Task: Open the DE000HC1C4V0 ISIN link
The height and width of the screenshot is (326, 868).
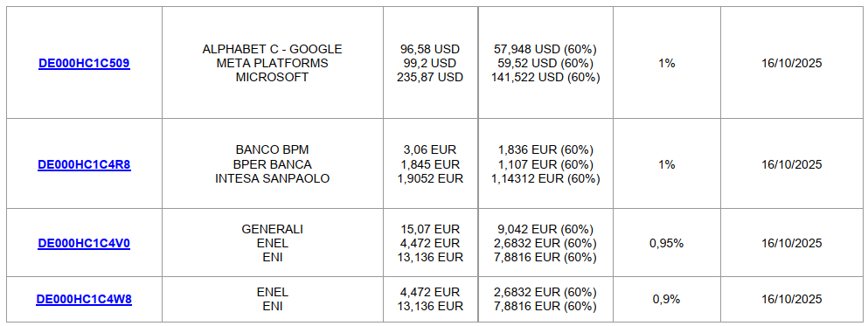Action: click(x=84, y=244)
